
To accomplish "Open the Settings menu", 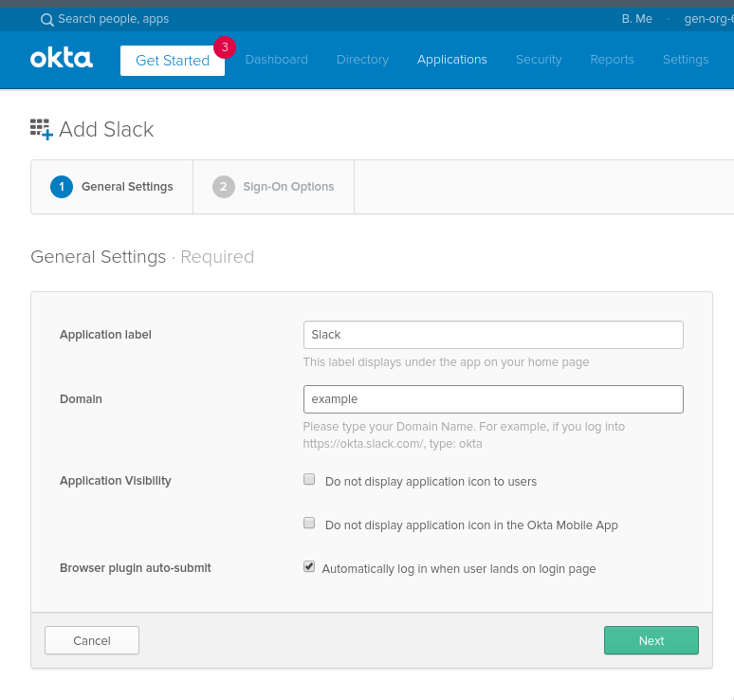I will (686, 60).
